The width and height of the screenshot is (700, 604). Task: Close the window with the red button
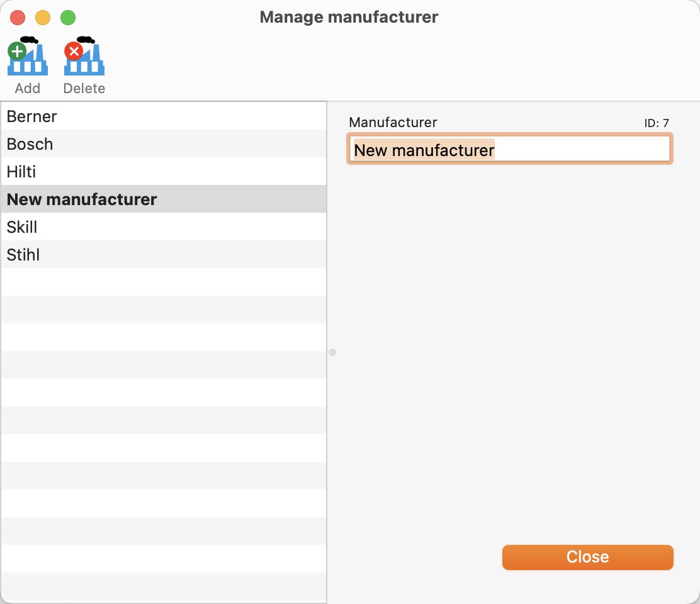point(18,18)
